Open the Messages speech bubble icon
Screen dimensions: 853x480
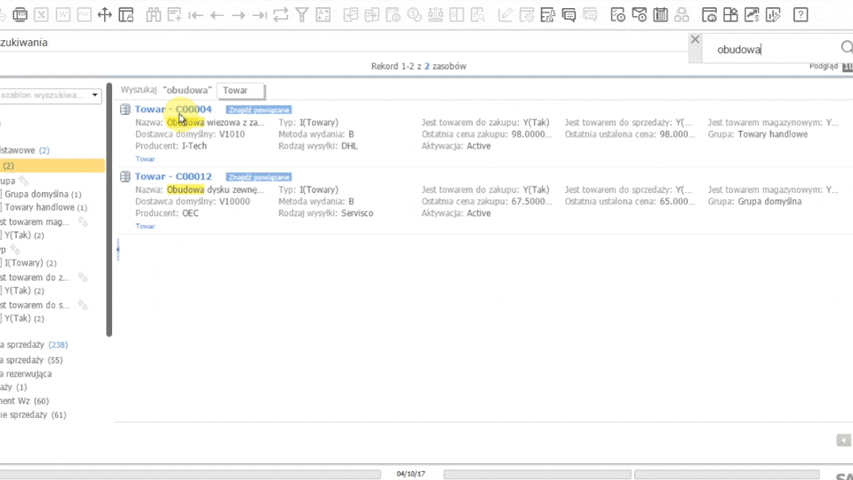tap(569, 15)
